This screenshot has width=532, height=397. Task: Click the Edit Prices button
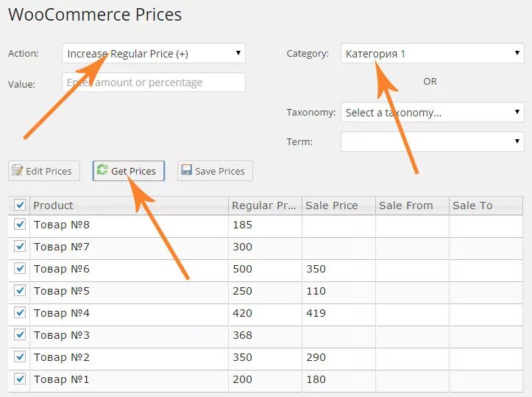tap(44, 171)
